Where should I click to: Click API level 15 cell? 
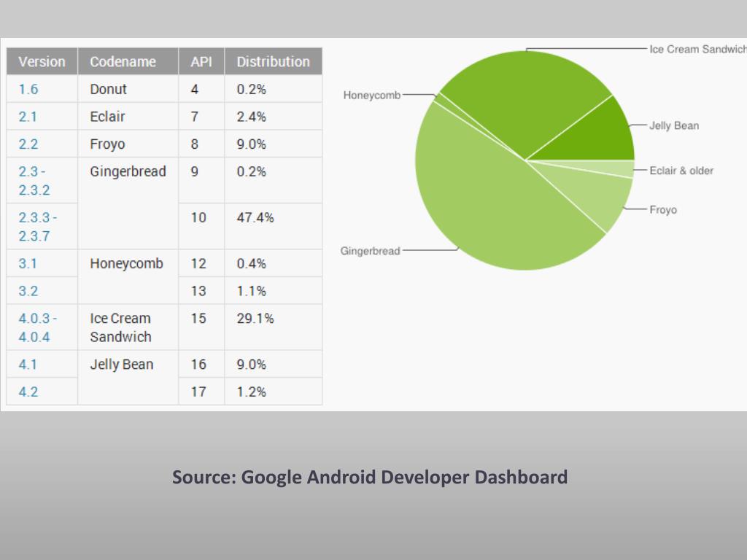(201, 327)
